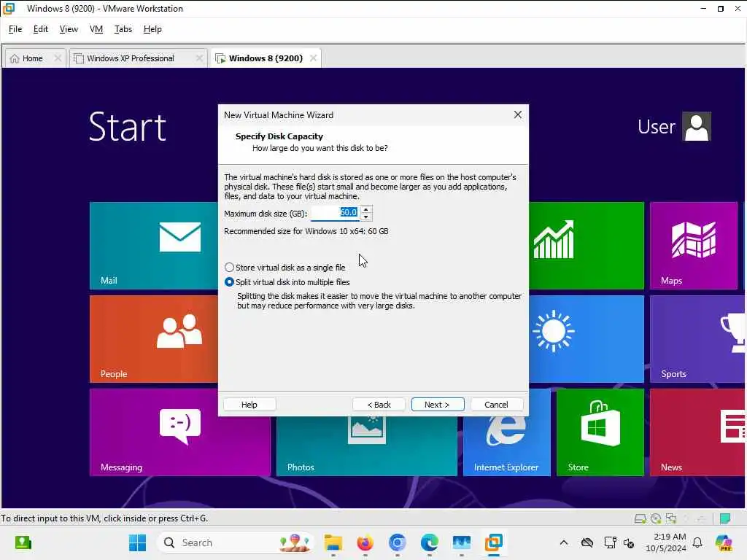Open the Internet Explorer tile

click(506, 446)
